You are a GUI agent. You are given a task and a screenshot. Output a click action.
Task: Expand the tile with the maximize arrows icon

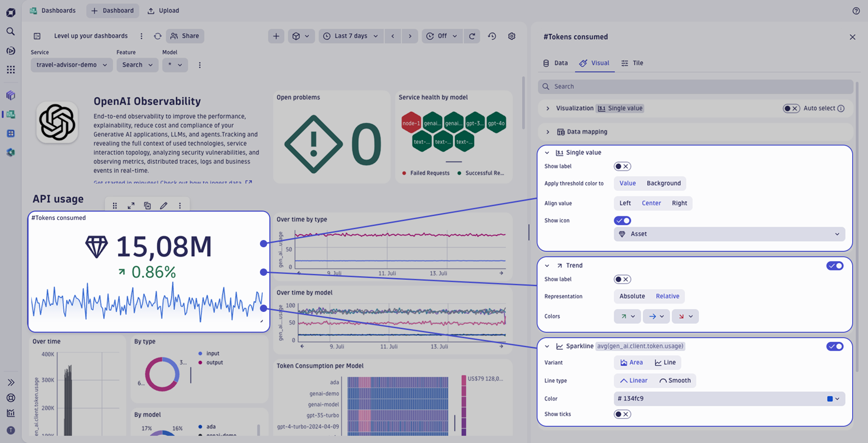(131, 205)
